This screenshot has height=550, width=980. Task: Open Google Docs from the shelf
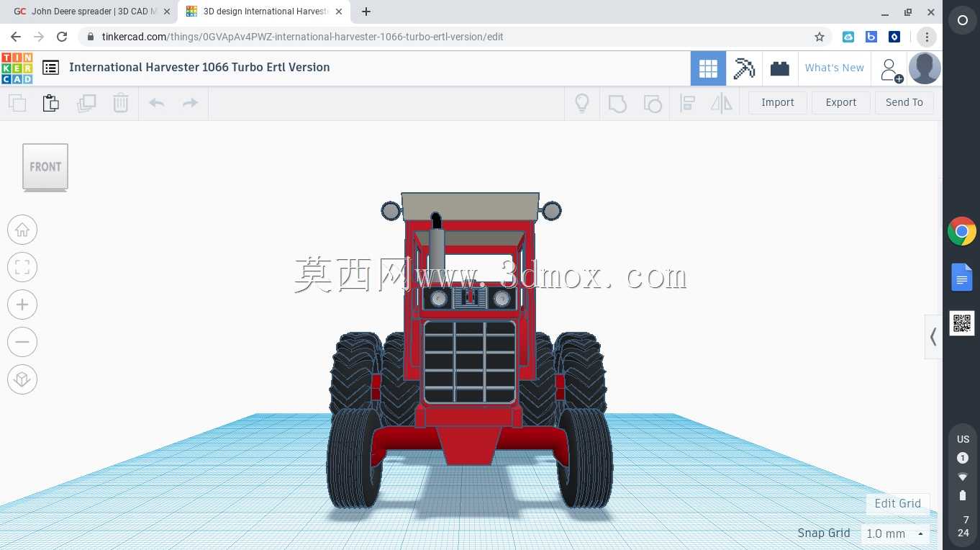tap(962, 277)
